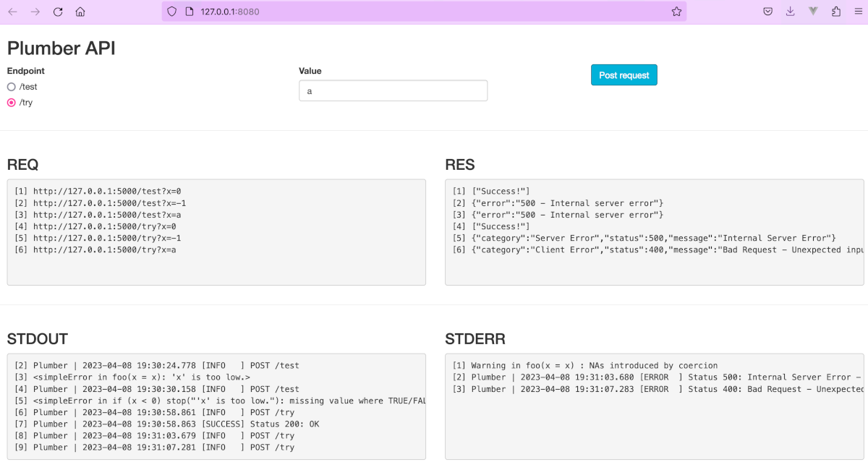The image size is (868, 470).
Task: Click inside the REQ output box
Action: click(x=216, y=232)
